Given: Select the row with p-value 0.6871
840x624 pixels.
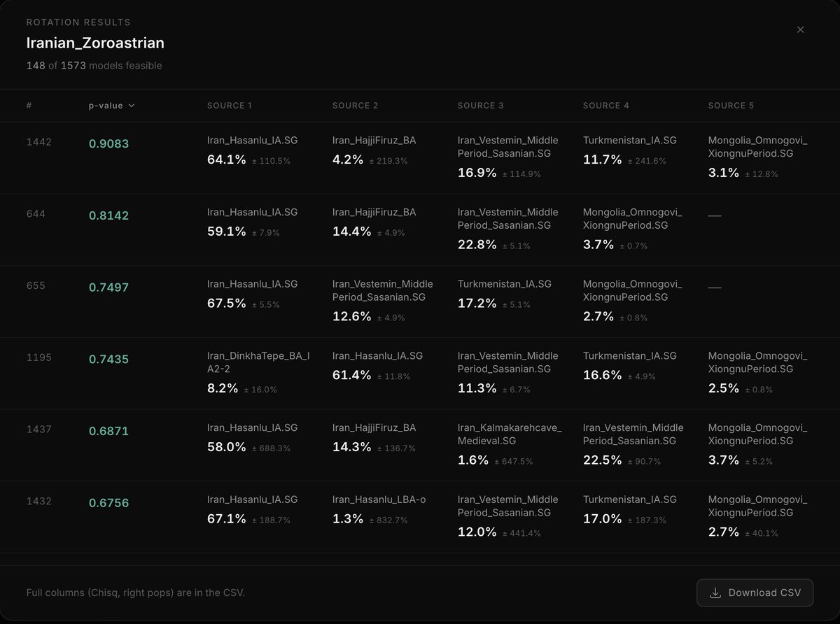Looking at the screenshot, I should click(x=420, y=446).
